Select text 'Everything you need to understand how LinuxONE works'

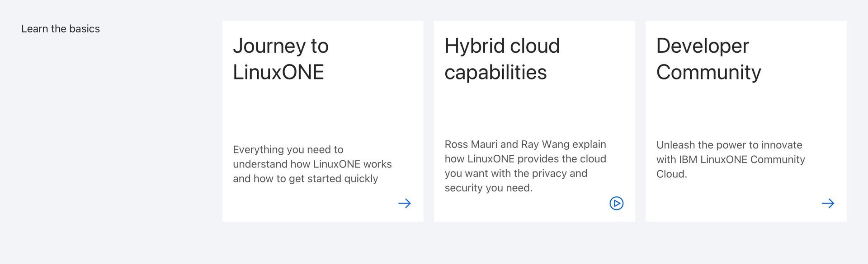(x=312, y=157)
